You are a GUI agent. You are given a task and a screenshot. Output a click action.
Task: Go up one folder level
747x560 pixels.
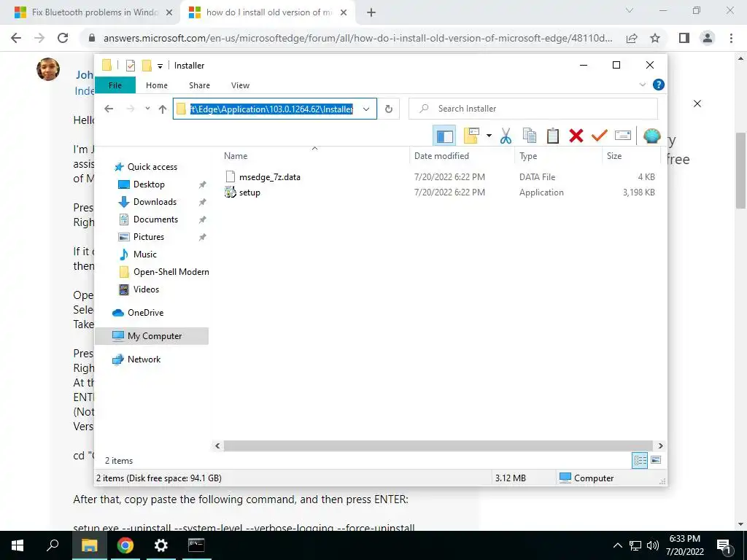coord(163,109)
